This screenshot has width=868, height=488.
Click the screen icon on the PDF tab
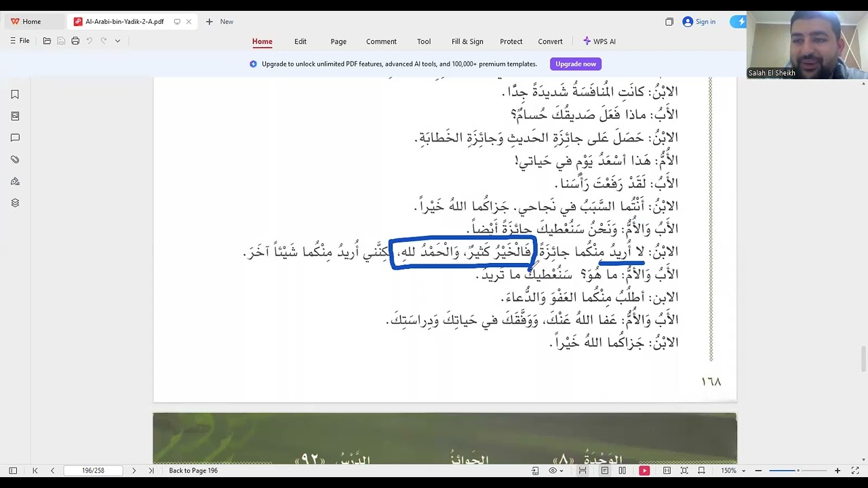(177, 22)
